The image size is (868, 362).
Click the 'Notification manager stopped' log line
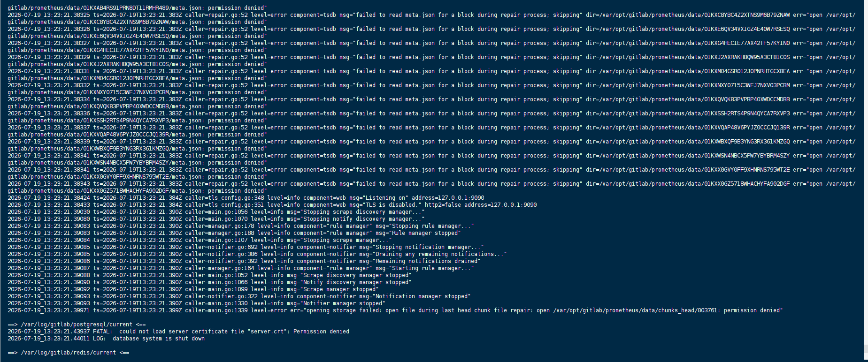point(239,296)
